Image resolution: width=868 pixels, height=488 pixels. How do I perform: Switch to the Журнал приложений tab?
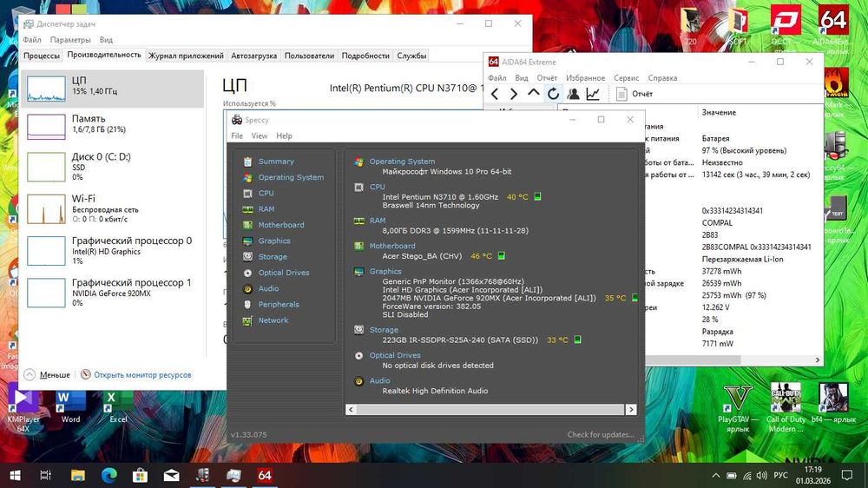(x=186, y=56)
